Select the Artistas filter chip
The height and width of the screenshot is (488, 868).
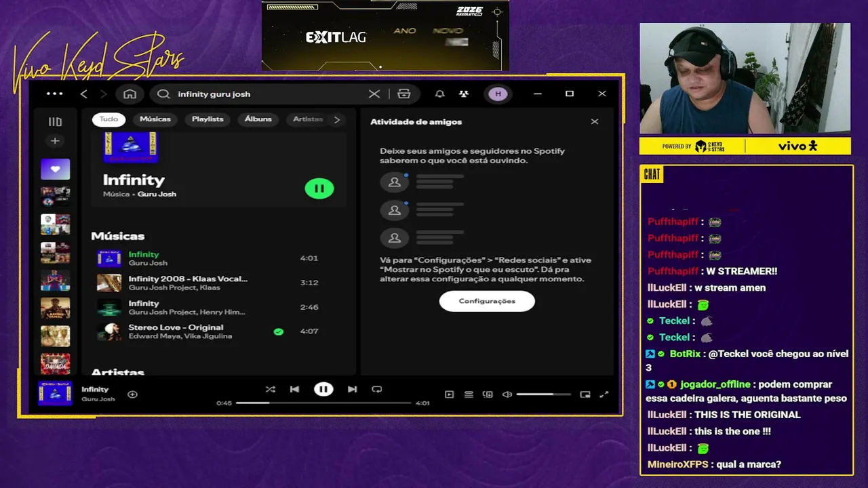point(308,119)
